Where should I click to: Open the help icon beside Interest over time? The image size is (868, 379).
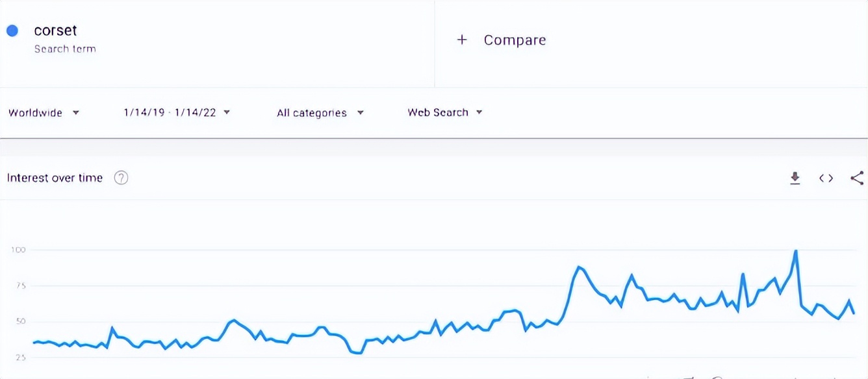(121, 178)
